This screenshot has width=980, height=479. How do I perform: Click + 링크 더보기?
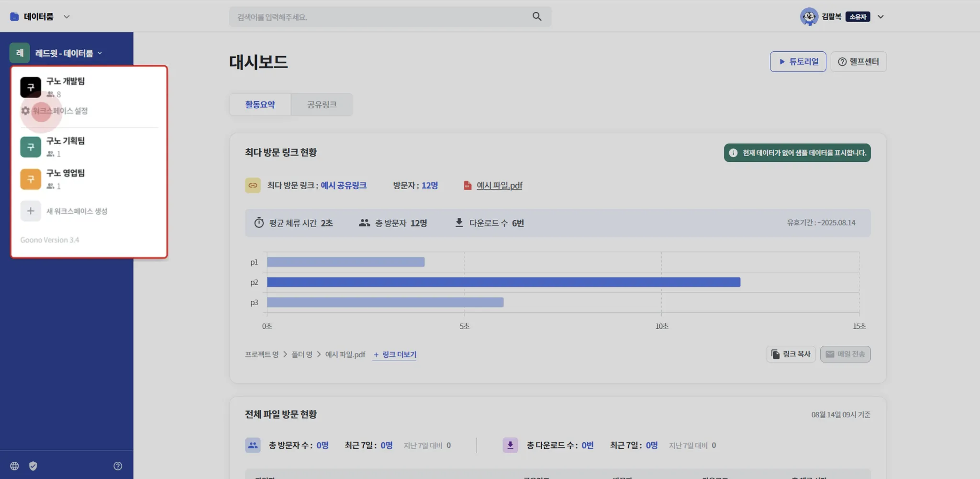pos(395,354)
